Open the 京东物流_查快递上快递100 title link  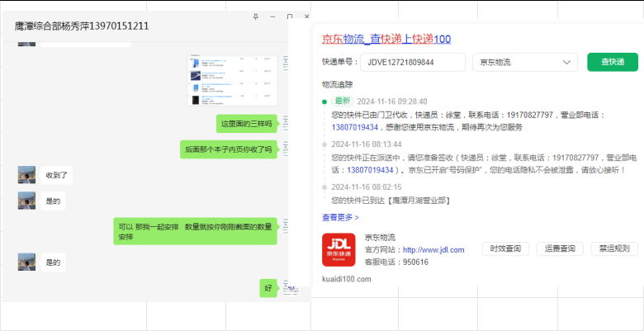tap(386, 40)
